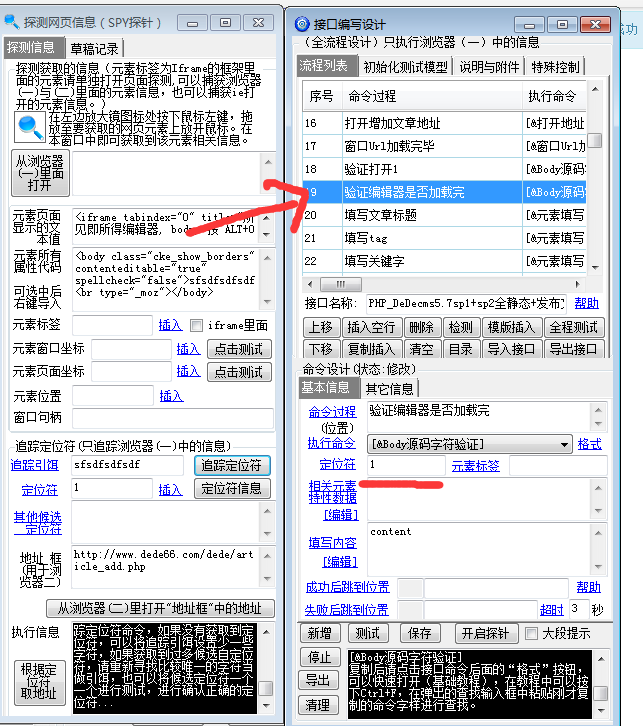This screenshot has width=643, height=726.
Task: Open the 执行命令 combo box dropdown
Action: [x=564, y=444]
